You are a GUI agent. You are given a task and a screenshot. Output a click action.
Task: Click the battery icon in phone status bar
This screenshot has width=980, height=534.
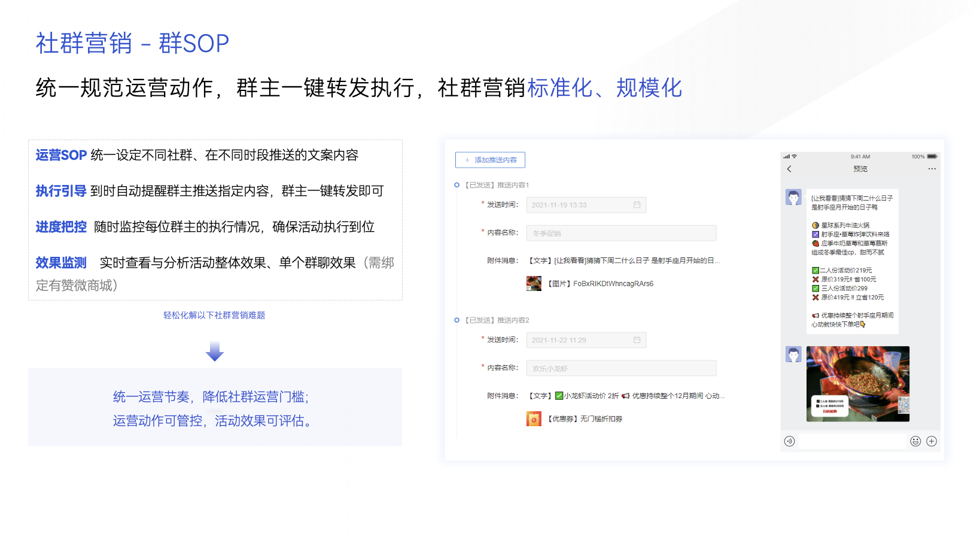click(x=932, y=156)
